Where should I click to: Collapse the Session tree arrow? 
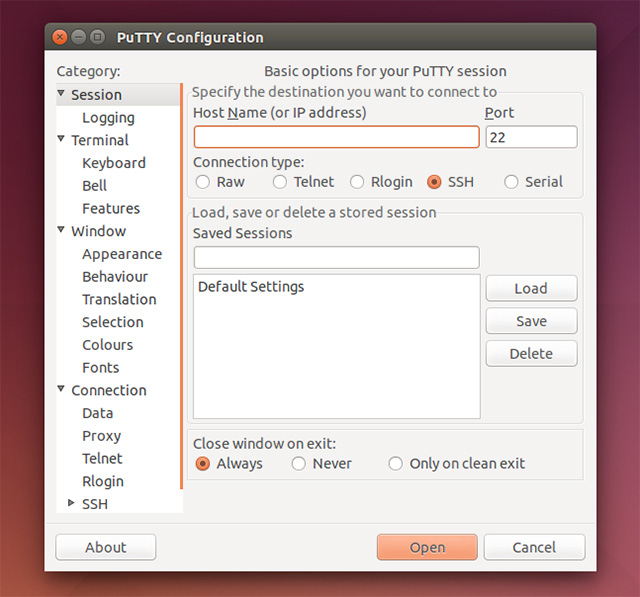(x=61, y=93)
